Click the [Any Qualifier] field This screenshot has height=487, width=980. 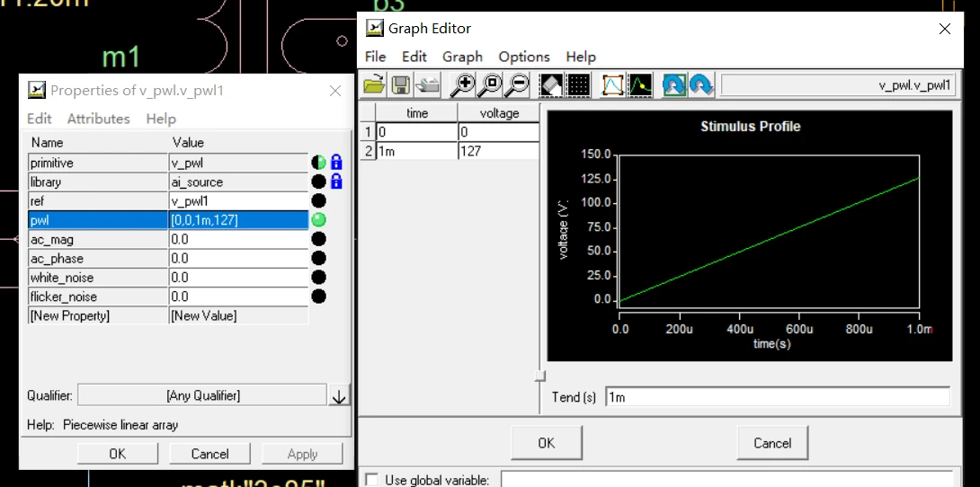[202, 396]
